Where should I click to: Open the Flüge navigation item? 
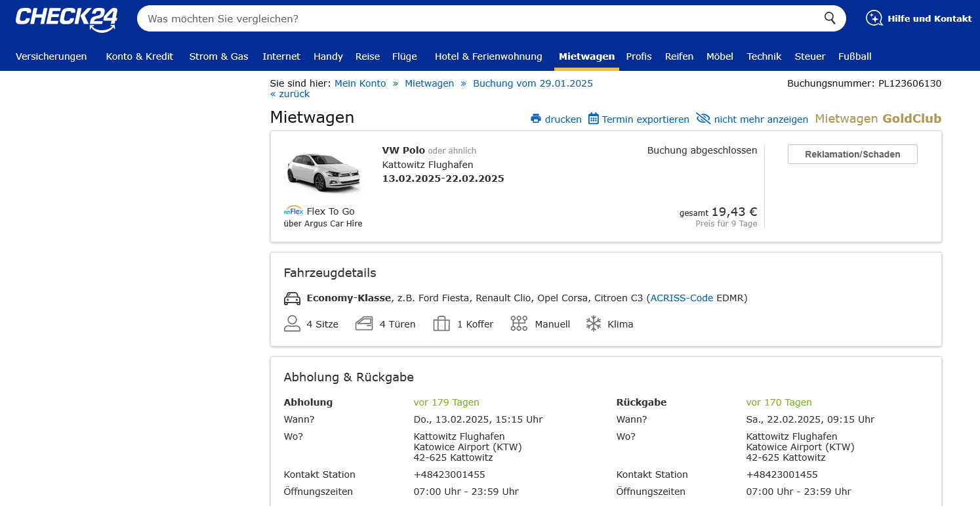coord(404,56)
